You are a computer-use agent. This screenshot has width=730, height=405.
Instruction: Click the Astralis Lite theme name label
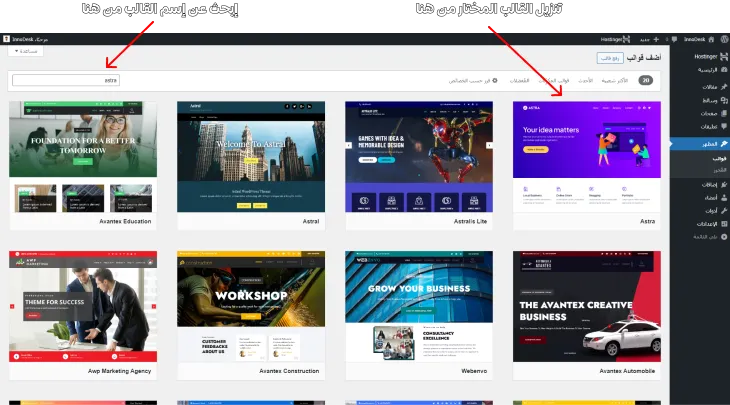(470, 222)
